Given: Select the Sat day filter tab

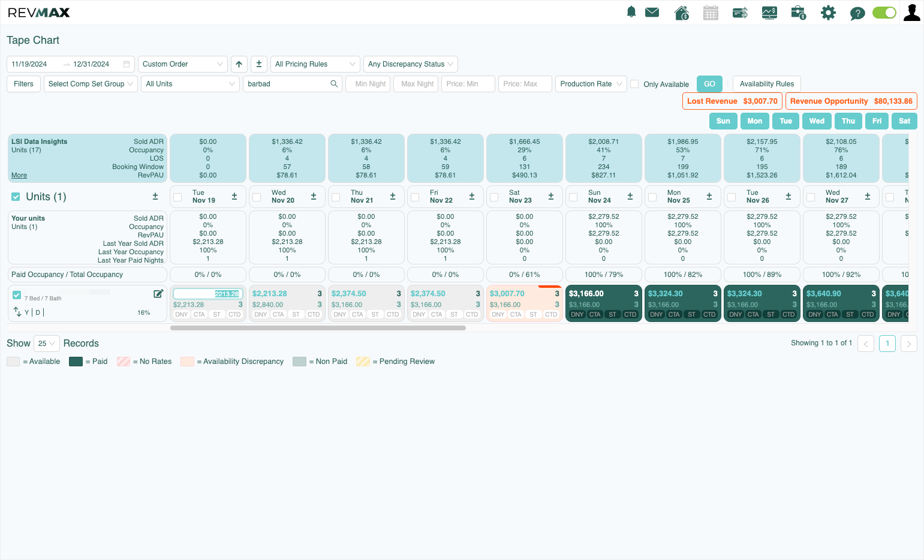Looking at the screenshot, I should pos(904,121).
